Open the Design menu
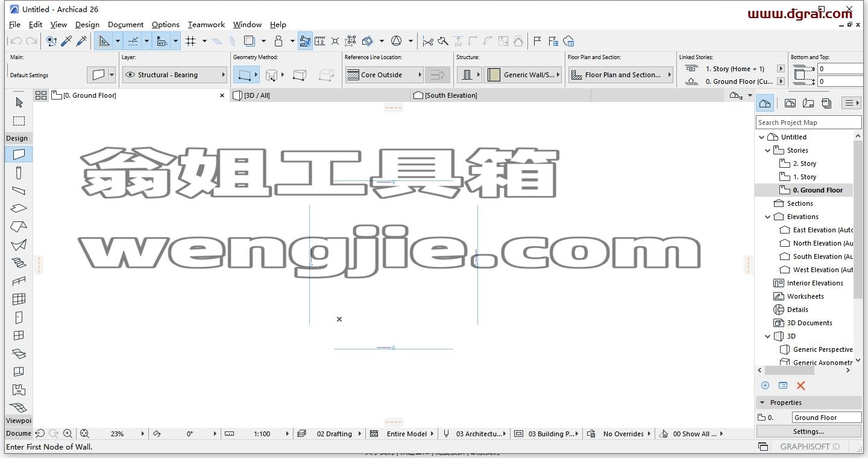 [x=87, y=25]
